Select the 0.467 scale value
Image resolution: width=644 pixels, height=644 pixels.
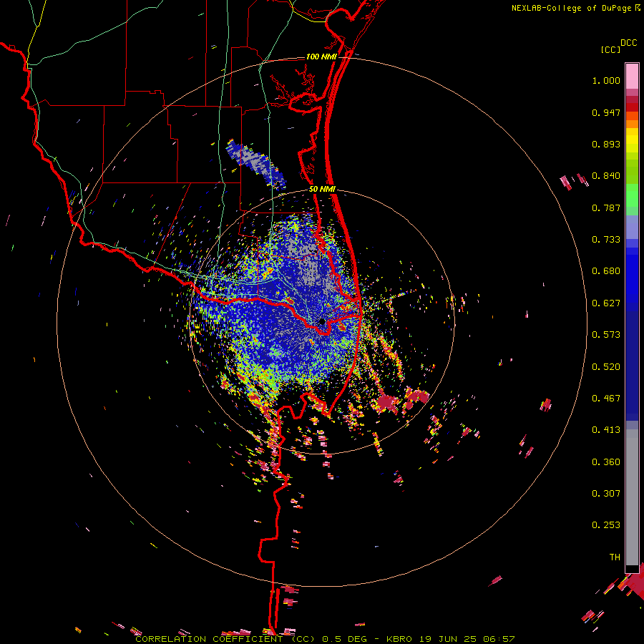coord(606,399)
